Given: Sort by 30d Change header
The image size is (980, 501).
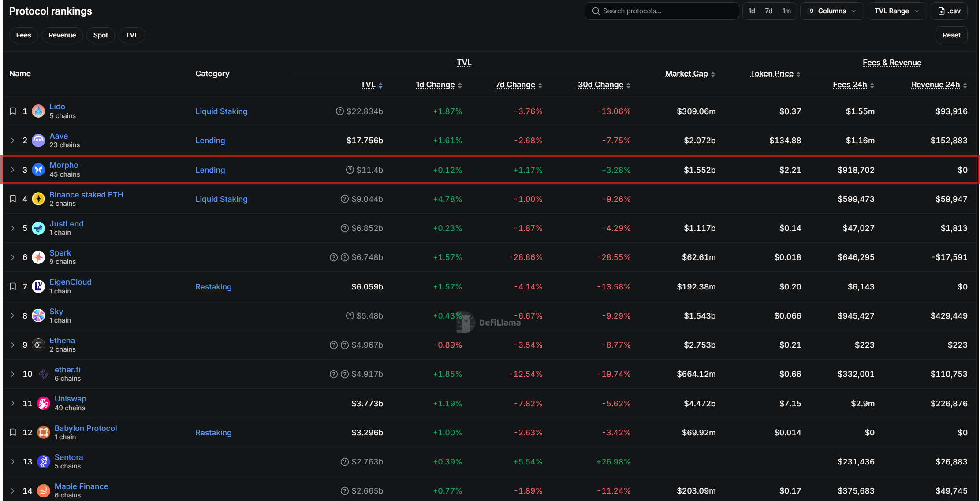Looking at the screenshot, I should (x=604, y=85).
